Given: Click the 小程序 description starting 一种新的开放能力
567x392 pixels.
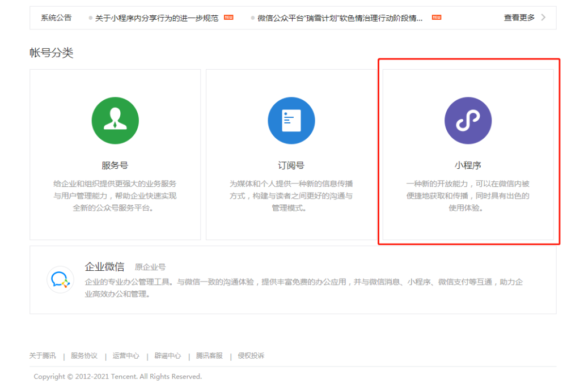Looking at the screenshot, I should point(468,196).
